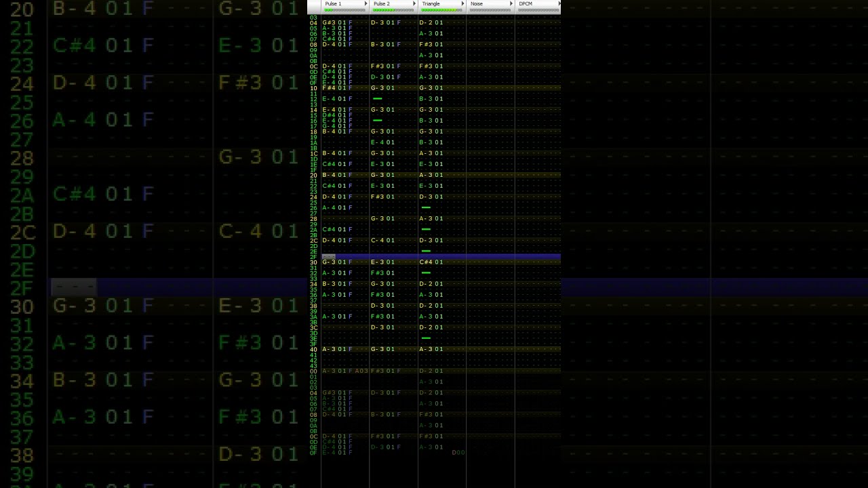Select the note-cut dash in row 2E of Triangle
This screenshot has width=868, height=488.
coord(426,251)
